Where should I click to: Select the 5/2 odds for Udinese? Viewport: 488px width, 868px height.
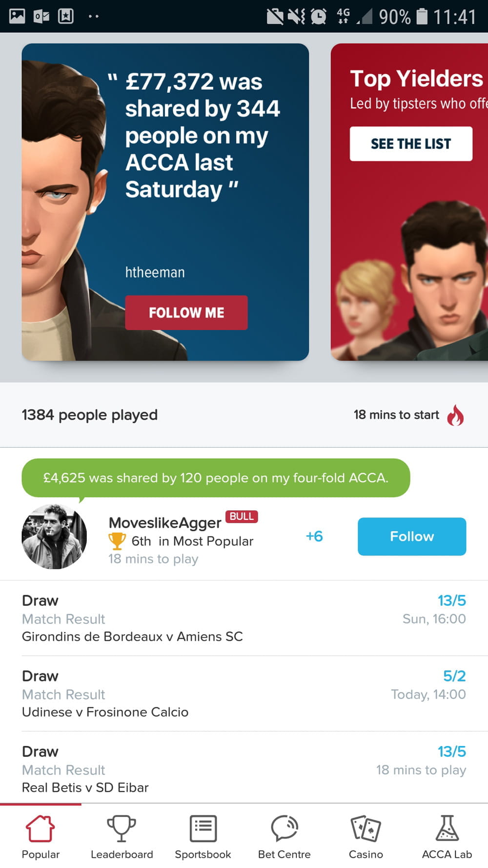[x=454, y=676]
